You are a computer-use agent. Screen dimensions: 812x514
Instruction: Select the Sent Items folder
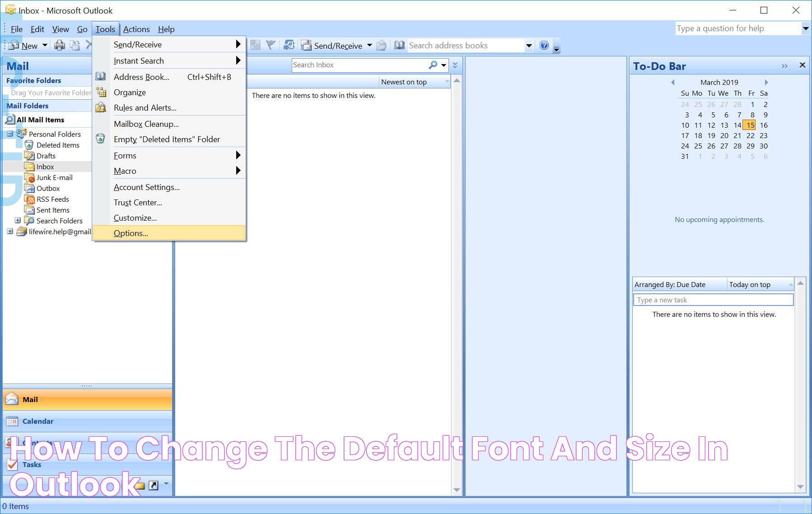[x=53, y=210]
